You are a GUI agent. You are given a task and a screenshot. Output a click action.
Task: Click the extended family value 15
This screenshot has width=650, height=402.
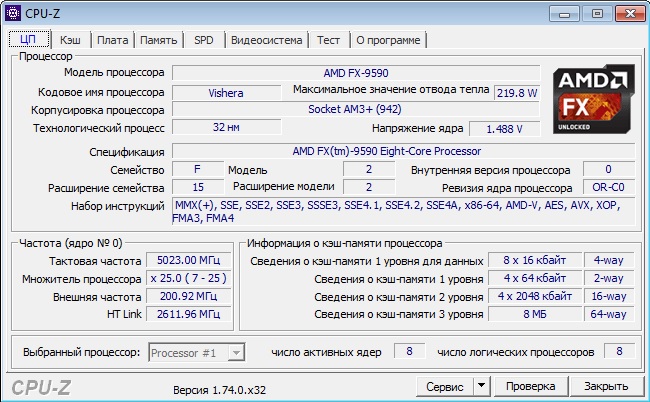pyautogui.click(x=198, y=187)
